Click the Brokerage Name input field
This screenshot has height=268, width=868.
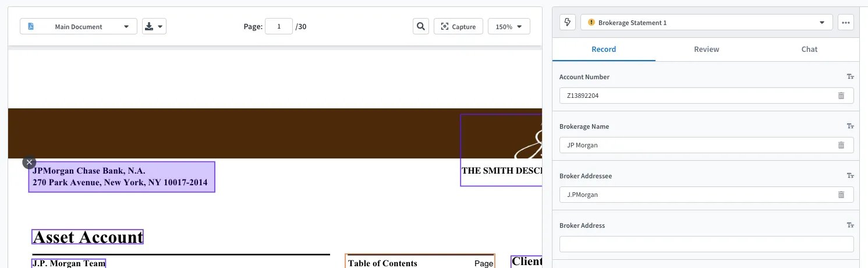(x=707, y=145)
